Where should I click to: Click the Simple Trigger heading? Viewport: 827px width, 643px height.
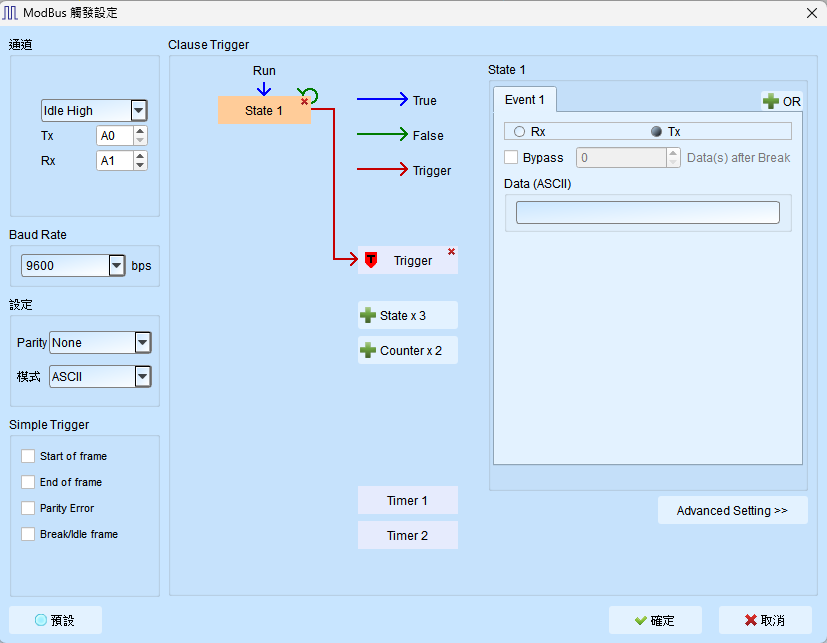point(49,425)
